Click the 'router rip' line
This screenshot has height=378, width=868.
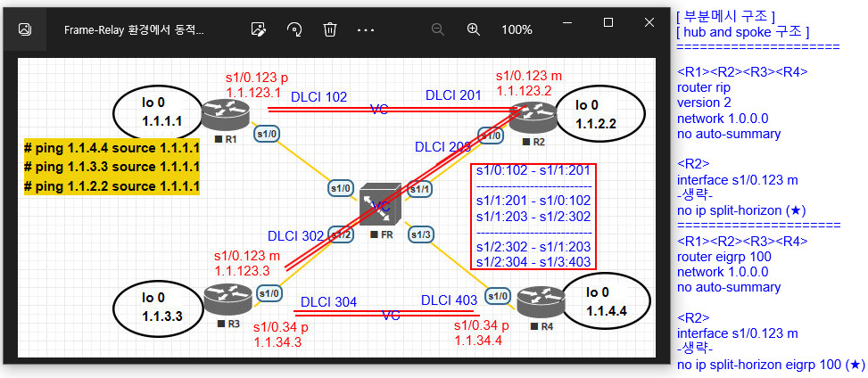tap(704, 87)
